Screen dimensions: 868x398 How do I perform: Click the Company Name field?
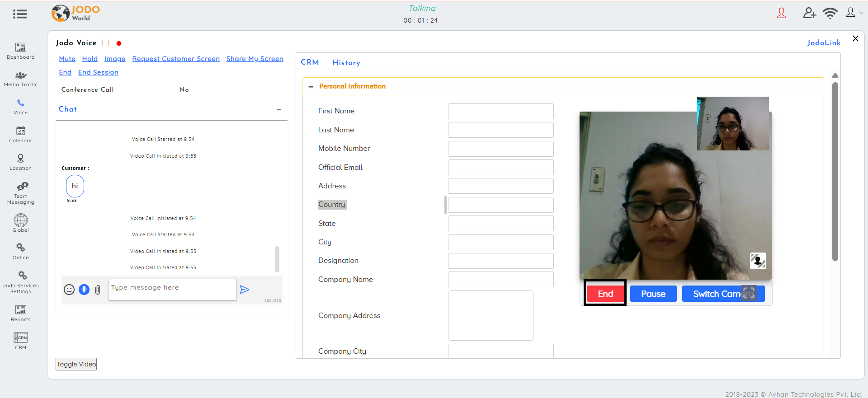pyautogui.click(x=501, y=279)
